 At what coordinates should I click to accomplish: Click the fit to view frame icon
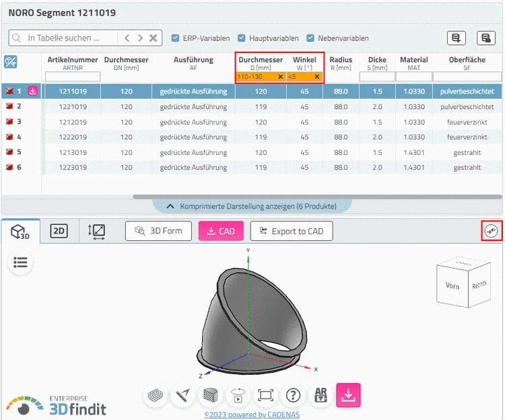[x=265, y=395]
